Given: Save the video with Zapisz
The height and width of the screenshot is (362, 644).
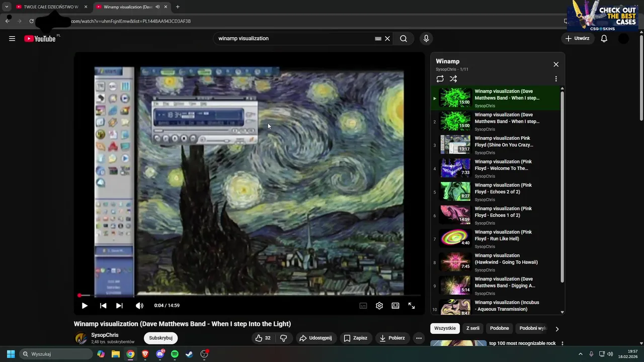Looking at the screenshot, I should 356,338.
